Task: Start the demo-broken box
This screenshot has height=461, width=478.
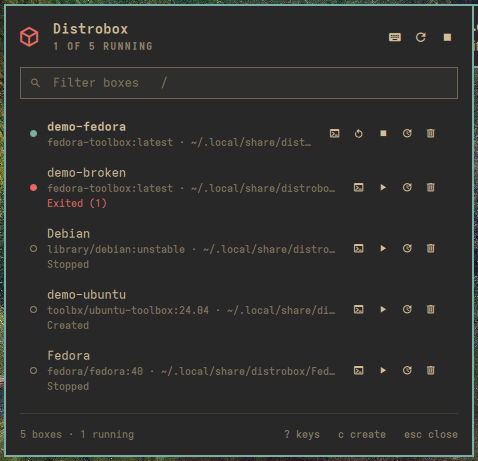Action: coord(383,187)
